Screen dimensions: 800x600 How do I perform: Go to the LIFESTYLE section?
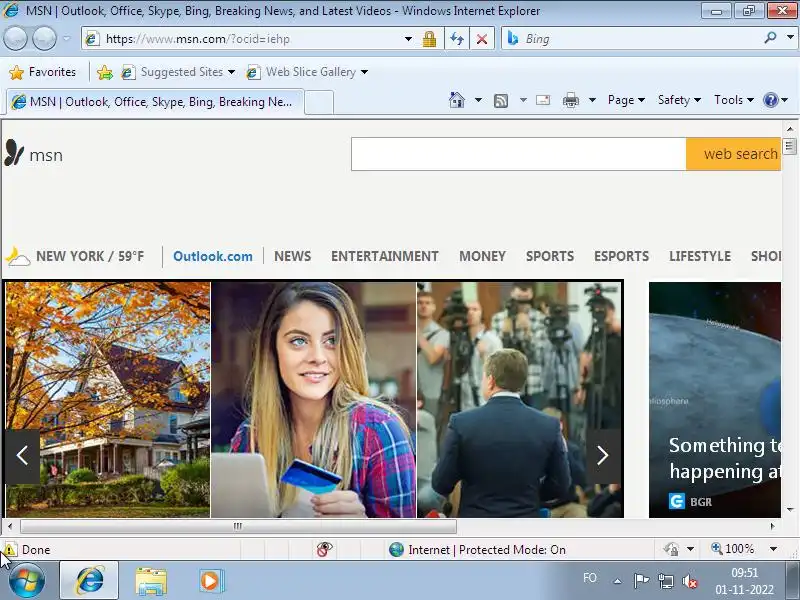[x=700, y=256]
